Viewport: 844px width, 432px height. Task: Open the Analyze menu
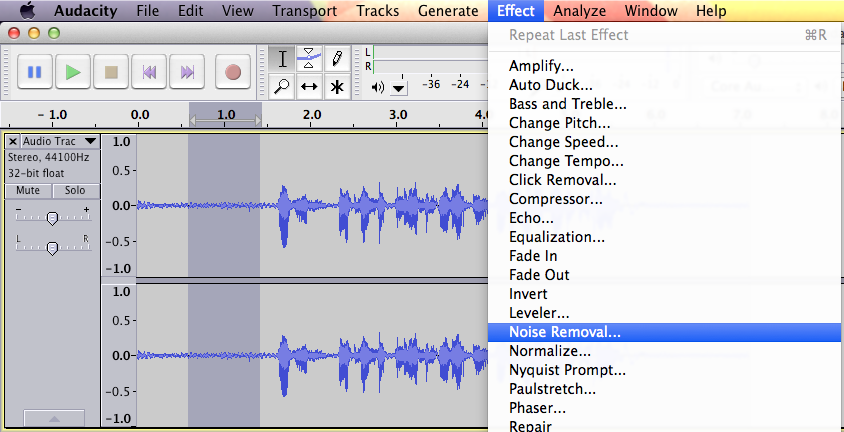pyautogui.click(x=579, y=11)
